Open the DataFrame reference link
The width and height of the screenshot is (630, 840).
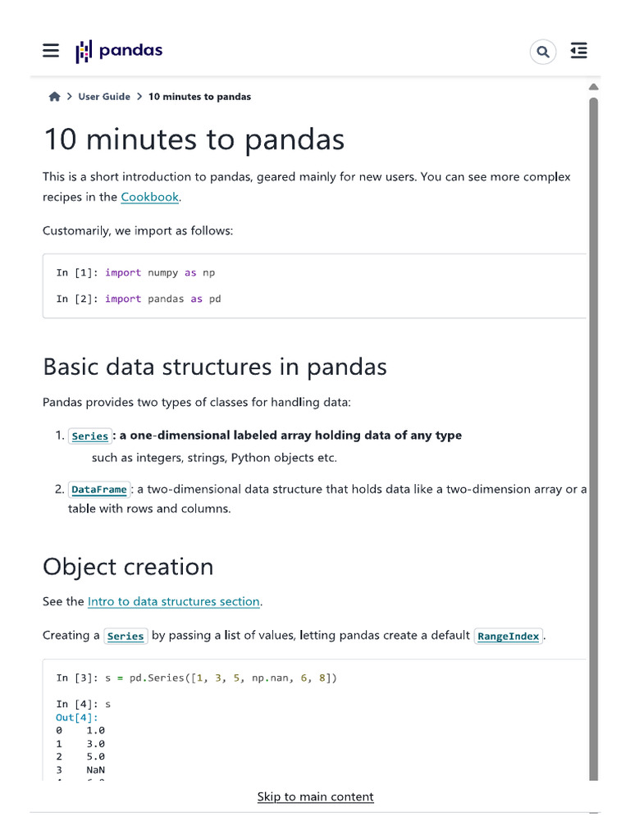tap(99, 490)
